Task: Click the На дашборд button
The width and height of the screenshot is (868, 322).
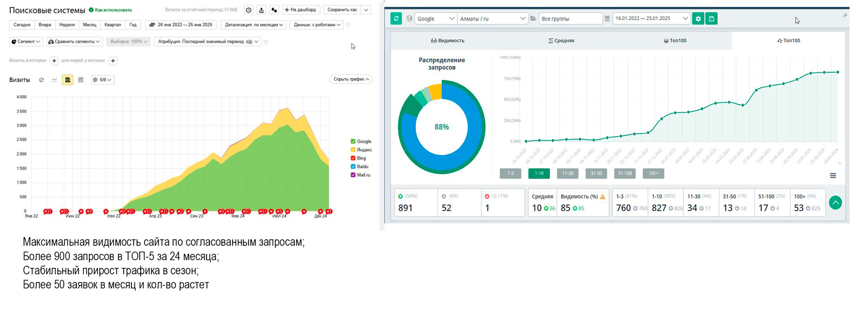Action: pyautogui.click(x=301, y=10)
